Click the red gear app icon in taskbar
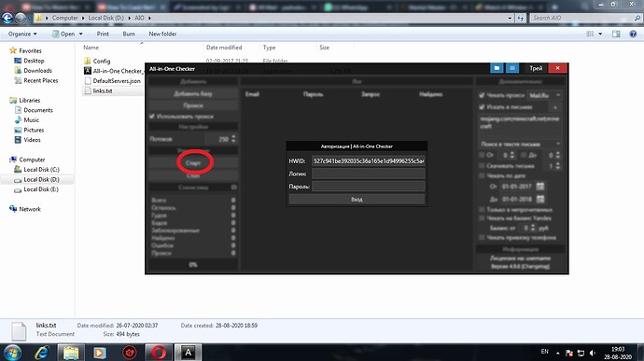 click(130, 353)
